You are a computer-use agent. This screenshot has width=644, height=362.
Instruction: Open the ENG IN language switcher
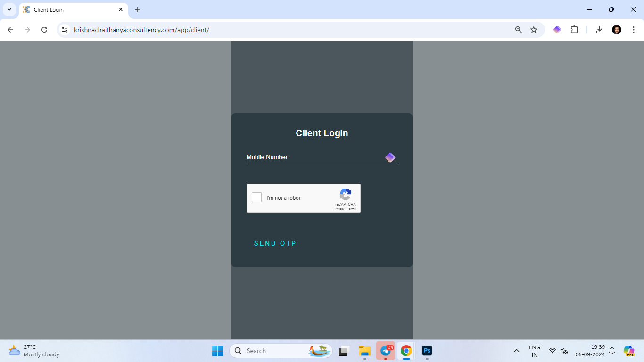coord(535,351)
